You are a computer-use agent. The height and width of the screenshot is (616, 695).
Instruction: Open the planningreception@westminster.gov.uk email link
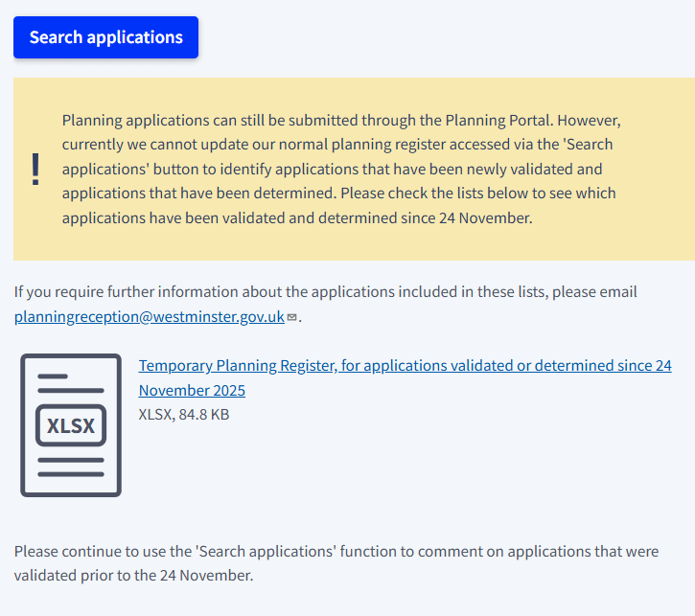click(x=149, y=316)
